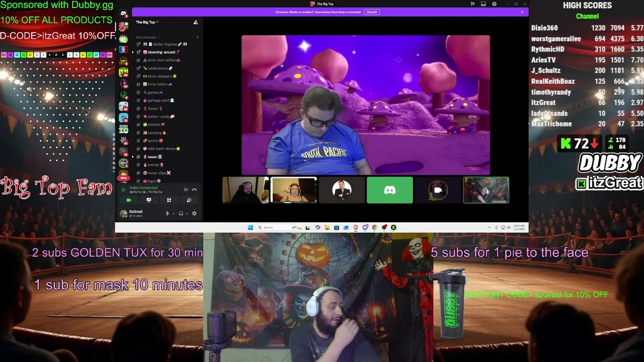Image resolution: width=644 pixels, height=362 pixels.
Task: Expand The Big Top server menu
Action: click(147, 22)
